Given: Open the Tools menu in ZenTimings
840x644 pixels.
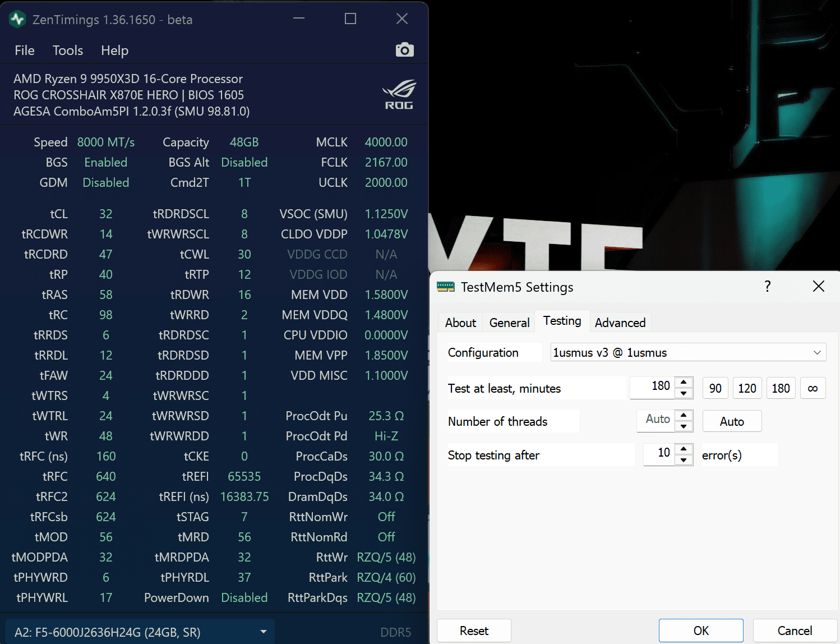Looking at the screenshot, I should click(68, 50).
